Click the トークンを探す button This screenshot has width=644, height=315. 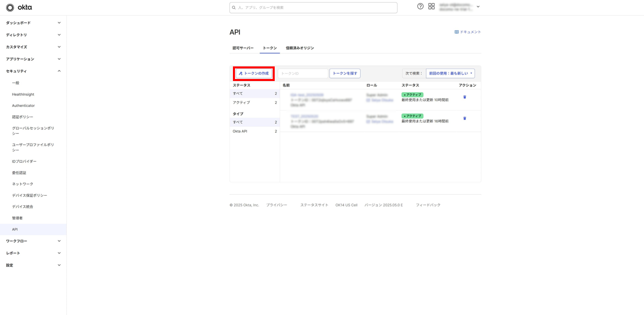345,73
